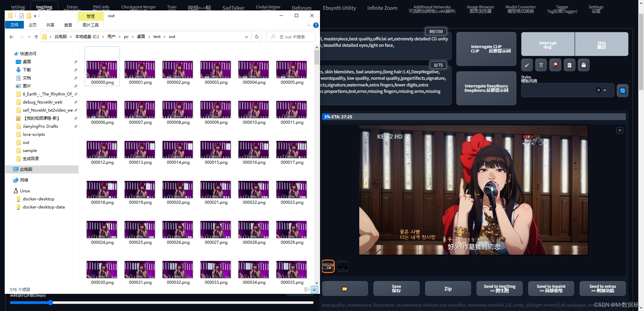Open the 共享 ribbon tab
The width and height of the screenshot is (644, 311).
pos(50,25)
